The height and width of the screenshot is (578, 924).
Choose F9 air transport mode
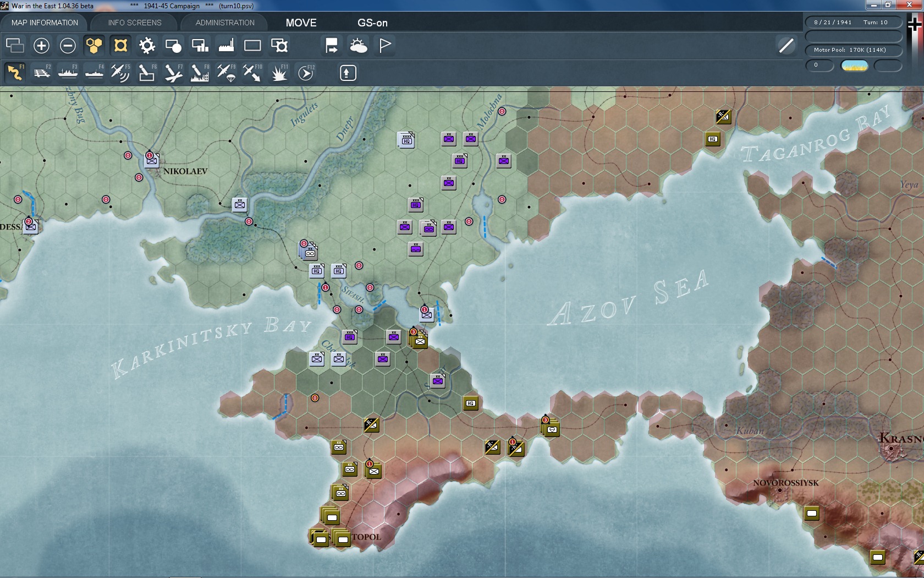[x=226, y=73]
